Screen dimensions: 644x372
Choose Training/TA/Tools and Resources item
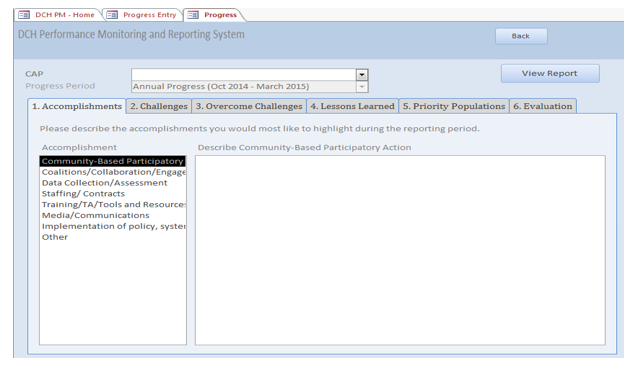coord(113,204)
